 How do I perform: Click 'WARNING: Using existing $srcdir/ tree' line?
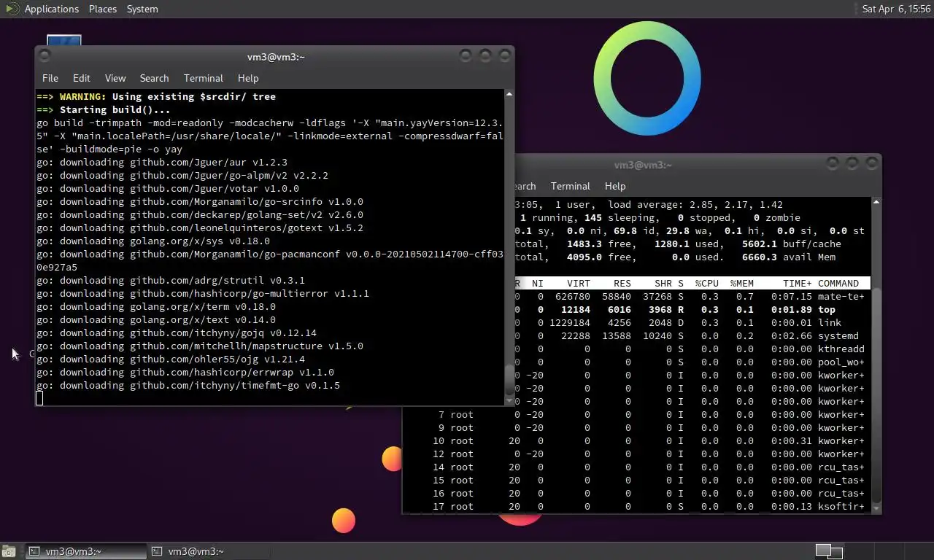pyautogui.click(x=156, y=96)
